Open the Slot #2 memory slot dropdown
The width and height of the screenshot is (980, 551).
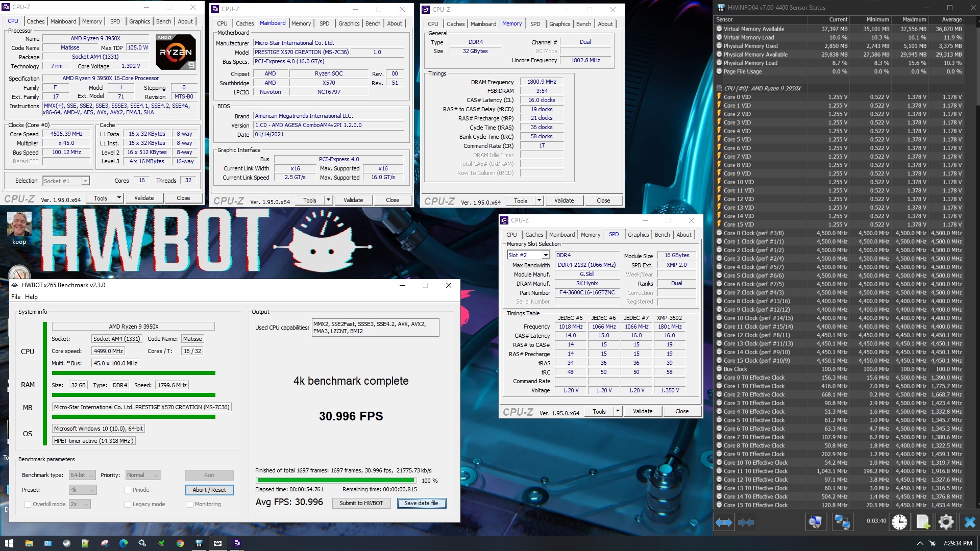[x=528, y=255]
